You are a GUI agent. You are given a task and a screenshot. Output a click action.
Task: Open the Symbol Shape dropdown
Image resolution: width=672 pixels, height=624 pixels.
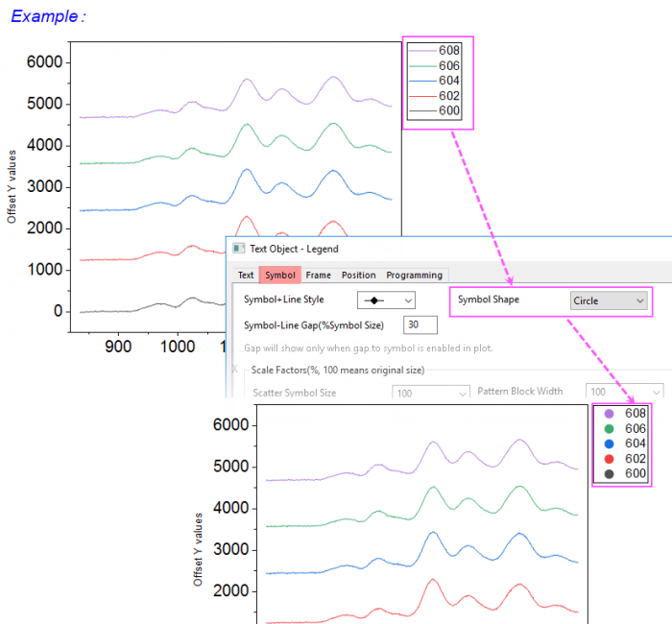[609, 300]
